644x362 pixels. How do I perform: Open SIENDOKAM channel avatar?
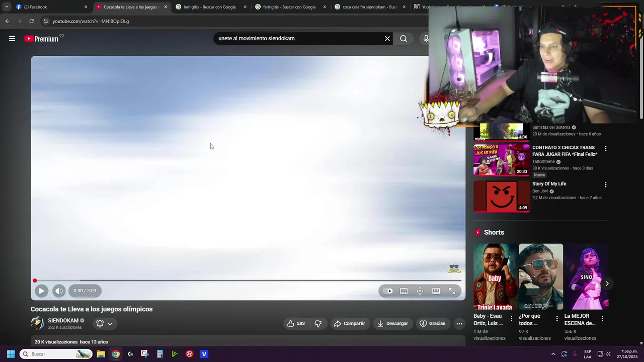(37, 323)
